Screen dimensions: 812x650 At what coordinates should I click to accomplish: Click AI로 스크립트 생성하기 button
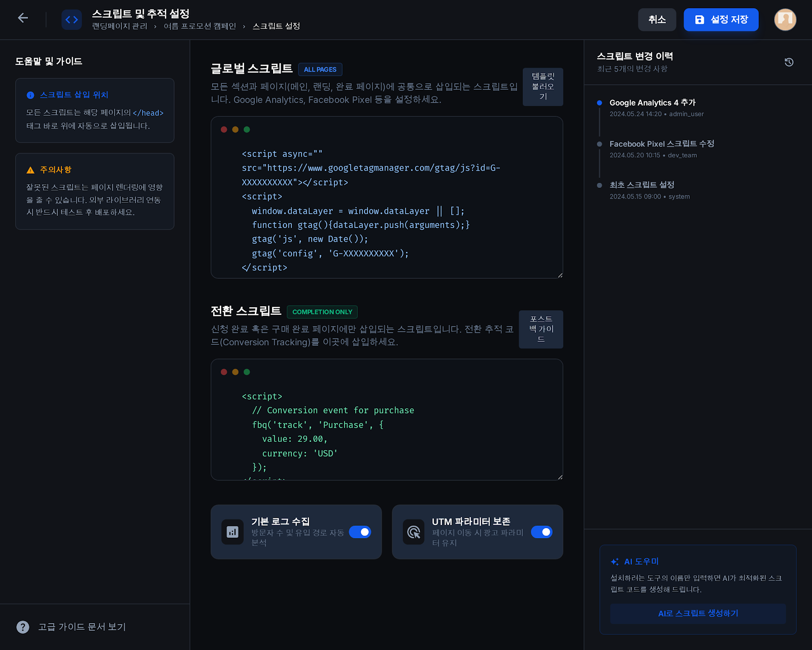(698, 613)
